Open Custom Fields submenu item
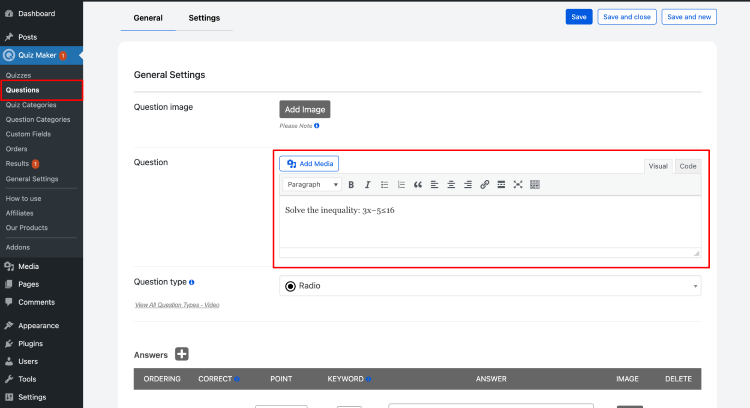The image size is (750, 408). pos(28,134)
